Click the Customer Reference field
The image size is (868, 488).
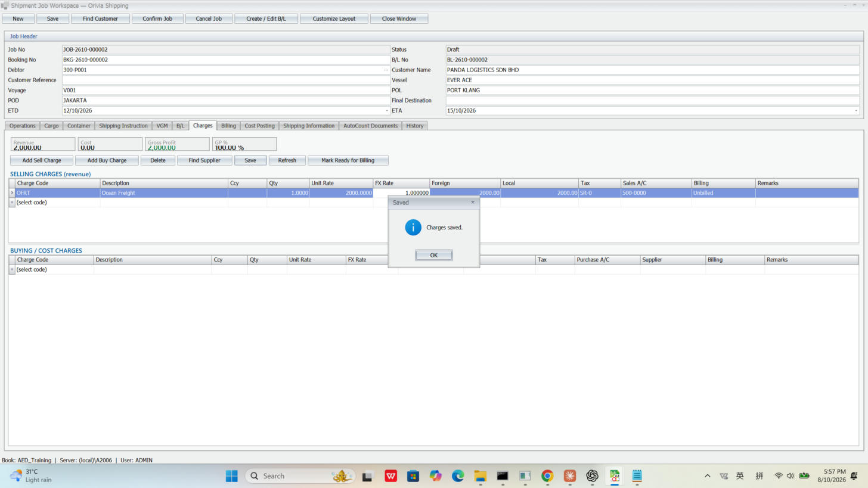point(226,80)
